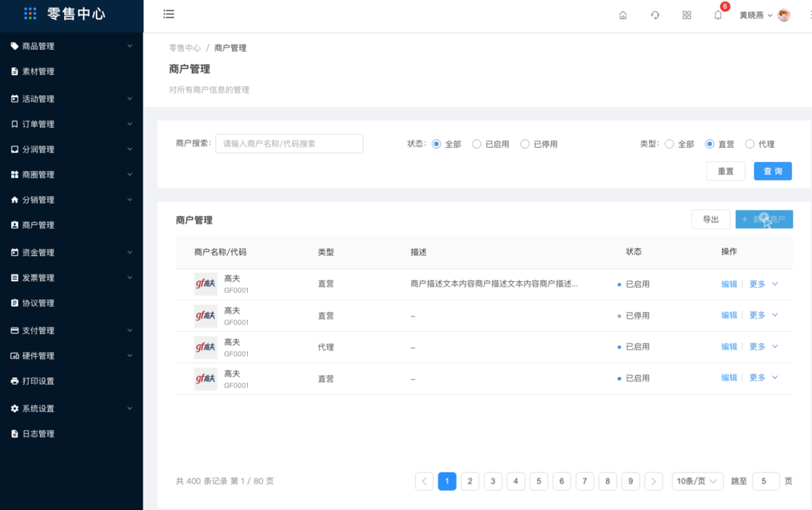The image size is (812, 510).
Task: Select 状态 全部 radio button
Action: [x=437, y=144]
